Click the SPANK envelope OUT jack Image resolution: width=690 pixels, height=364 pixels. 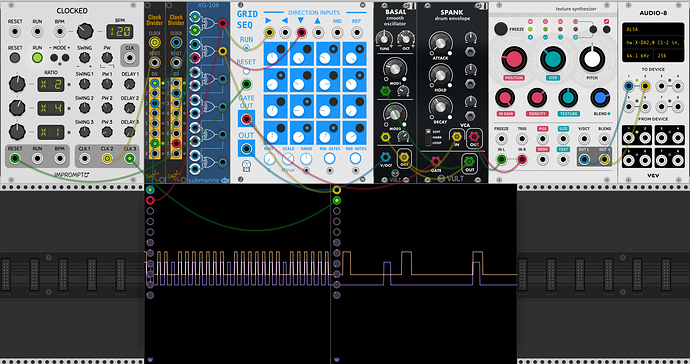point(470,161)
